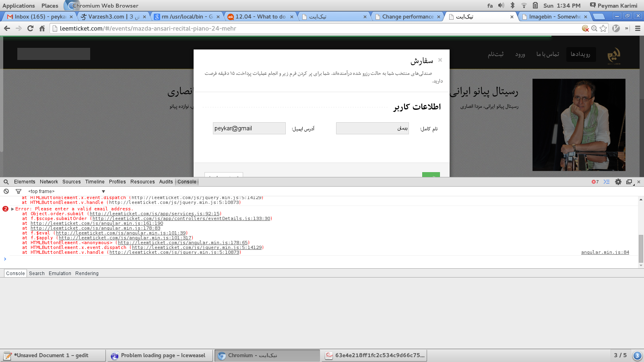Close the order modal dialog
This screenshot has width=644, height=362.
tap(440, 60)
